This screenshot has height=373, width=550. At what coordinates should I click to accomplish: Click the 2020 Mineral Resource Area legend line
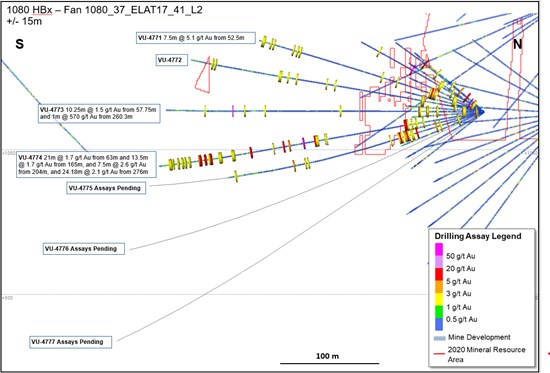(440, 353)
